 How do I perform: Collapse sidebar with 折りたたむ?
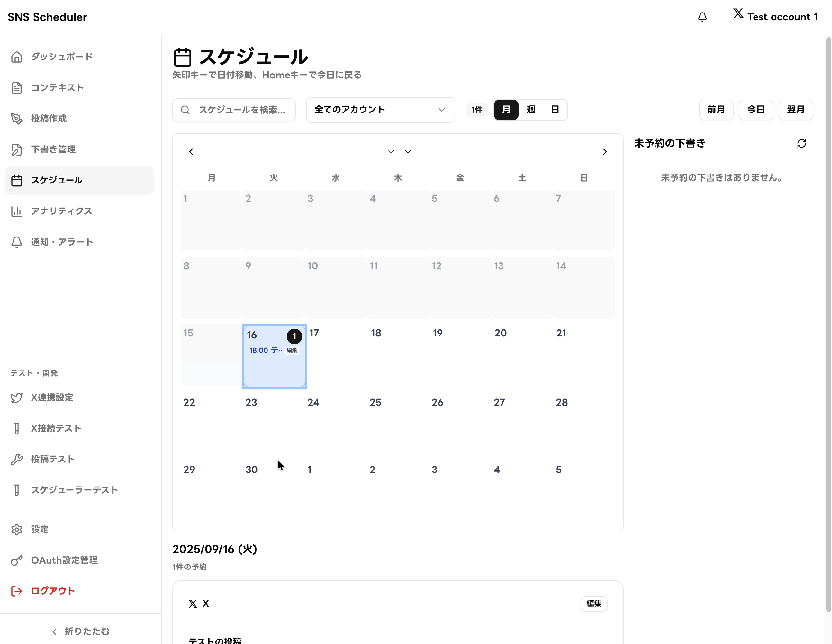(x=80, y=631)
